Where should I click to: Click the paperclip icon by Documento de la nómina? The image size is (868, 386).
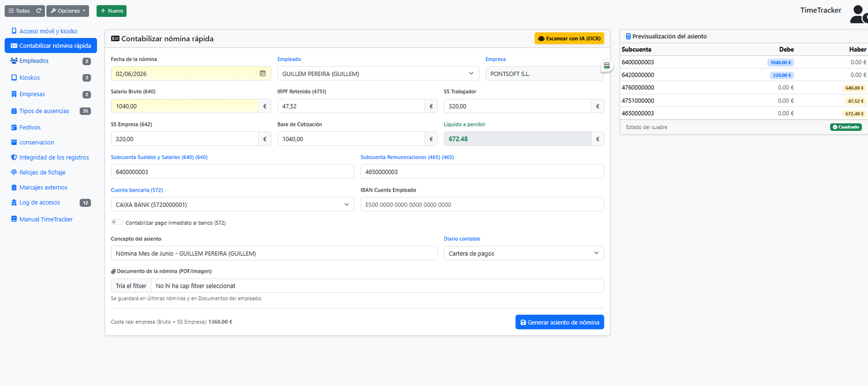113,271
